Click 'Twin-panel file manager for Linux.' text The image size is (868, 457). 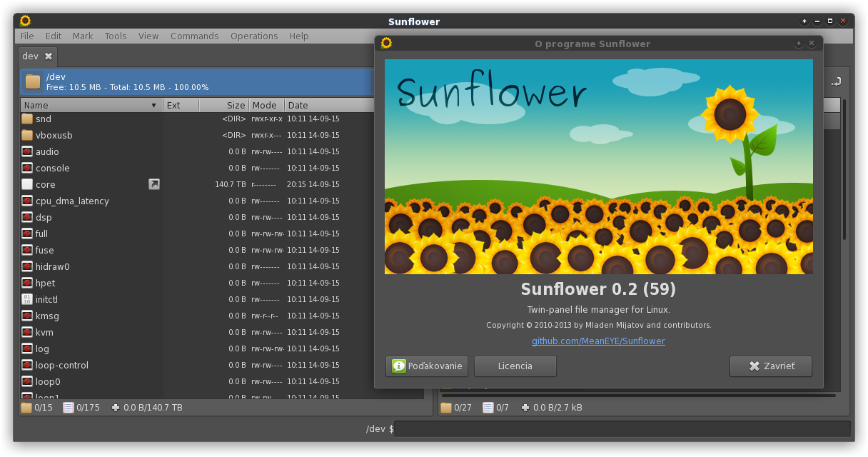[598, 309]
